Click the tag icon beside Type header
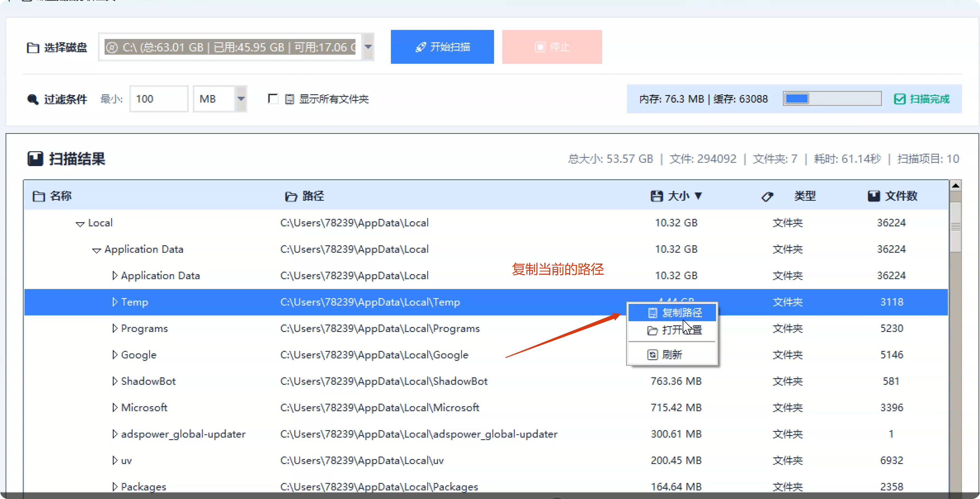Image resolution: width=980 pixels, height=499 pixels. click(767, 196)
